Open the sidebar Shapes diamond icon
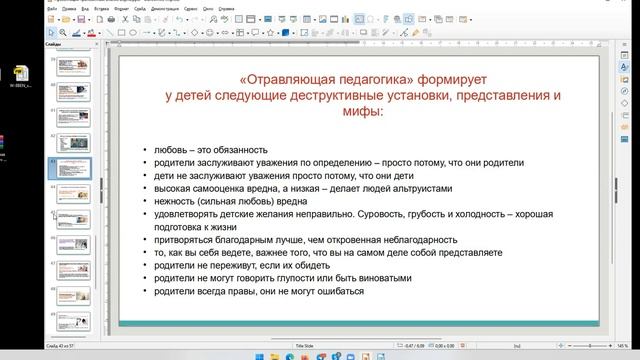 click(624, 103)
